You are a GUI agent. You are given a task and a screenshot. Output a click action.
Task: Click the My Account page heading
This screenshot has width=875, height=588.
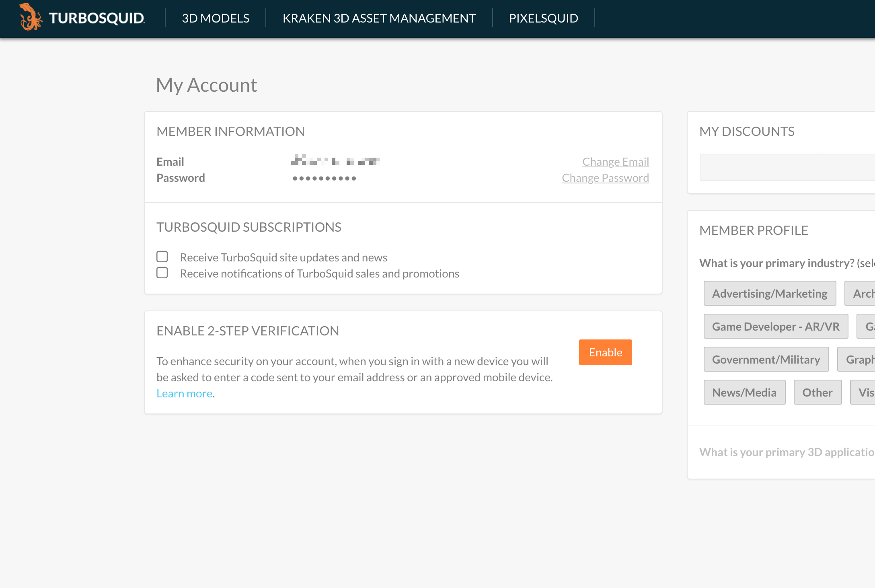click(207, 84)
